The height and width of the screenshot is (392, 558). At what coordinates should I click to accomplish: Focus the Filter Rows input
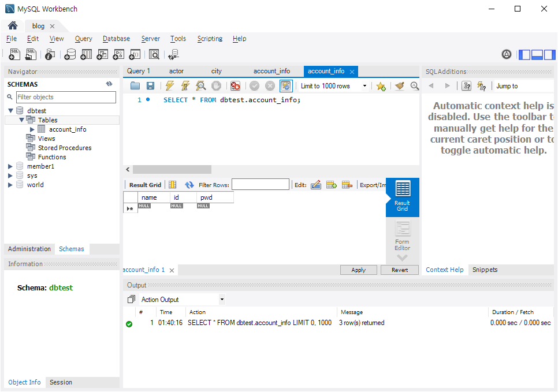pos(261,184)
